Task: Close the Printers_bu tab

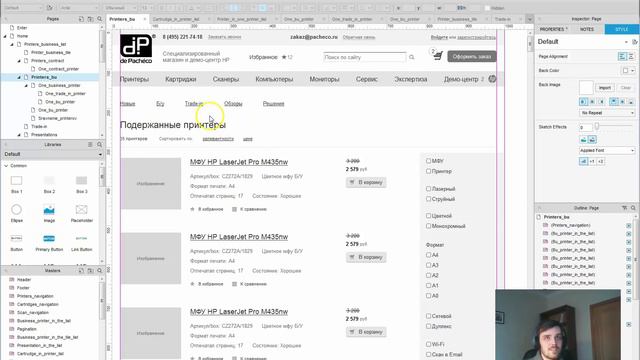Action: 144,19
